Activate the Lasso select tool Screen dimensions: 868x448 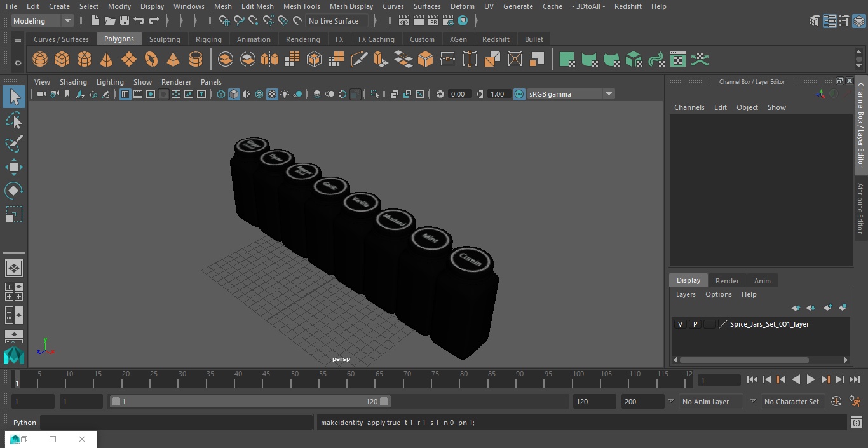click(14, 120)
